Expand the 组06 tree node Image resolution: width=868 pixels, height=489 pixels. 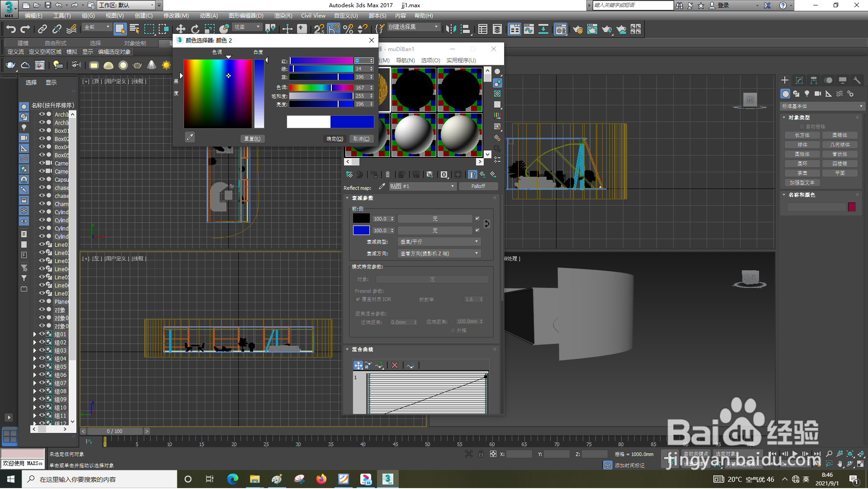(35, 375)
